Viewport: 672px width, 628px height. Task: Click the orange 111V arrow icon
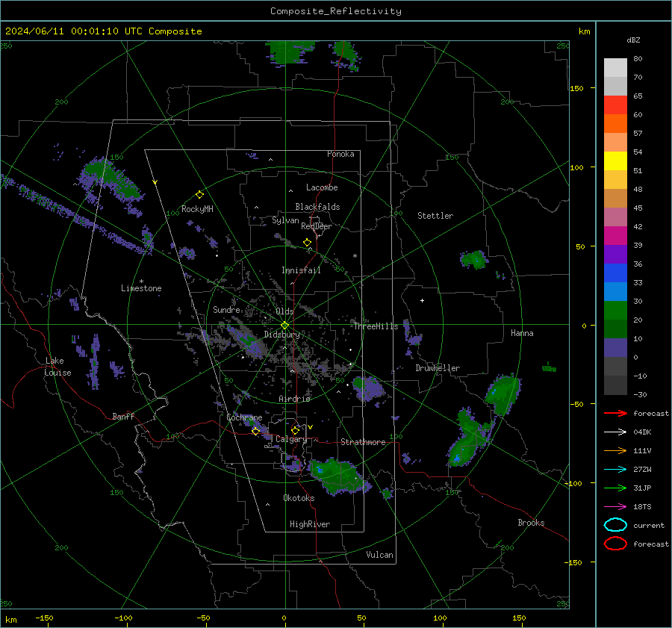pos(615,450)
